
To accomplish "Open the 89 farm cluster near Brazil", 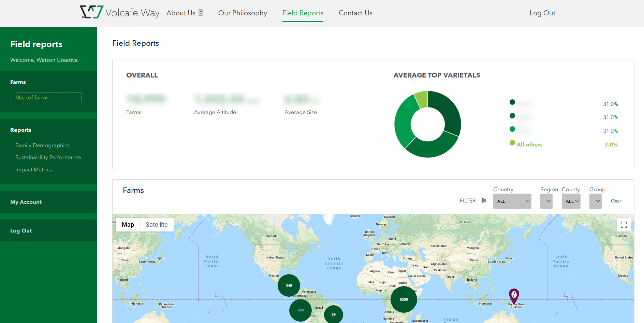I will click(333, 314).
